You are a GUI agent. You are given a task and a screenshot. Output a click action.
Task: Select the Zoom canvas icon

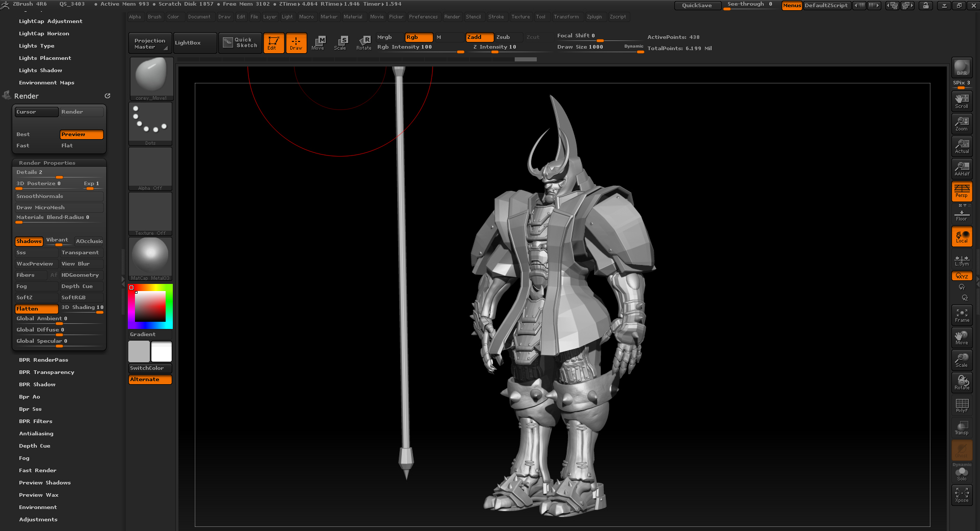pyautogui.click(x=962, y=123)
